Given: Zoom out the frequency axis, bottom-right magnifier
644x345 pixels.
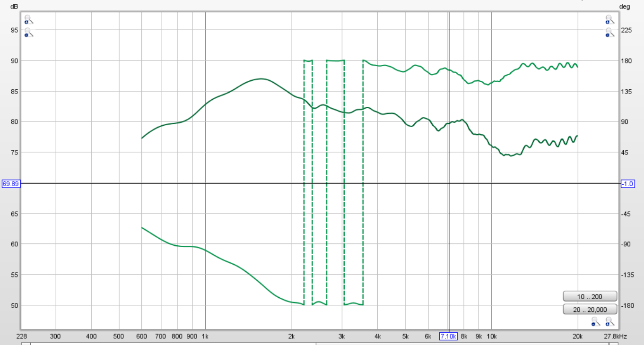Looking at the screenshot, I should pyautogui.click(x=596, y=322).
